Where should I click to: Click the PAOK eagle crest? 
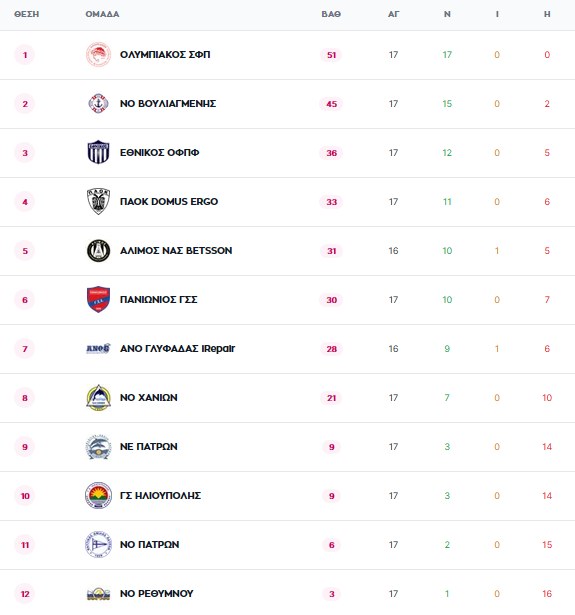click(98, 201)
